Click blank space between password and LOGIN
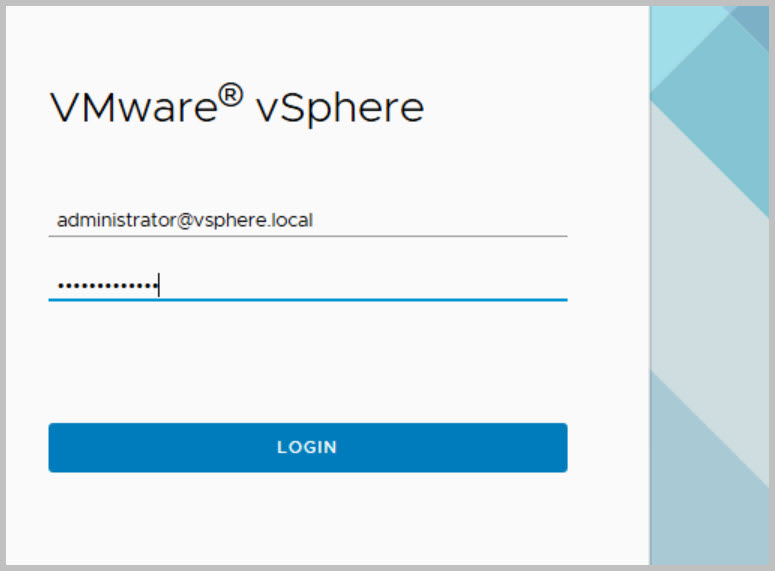This screenshot has height=571, width=775. pyautogui.click(x=307, y=360)
